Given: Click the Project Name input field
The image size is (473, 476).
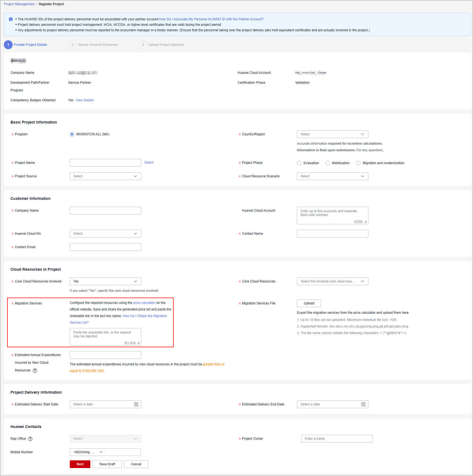Looking at the screenshot, I should tap(105, 163).
